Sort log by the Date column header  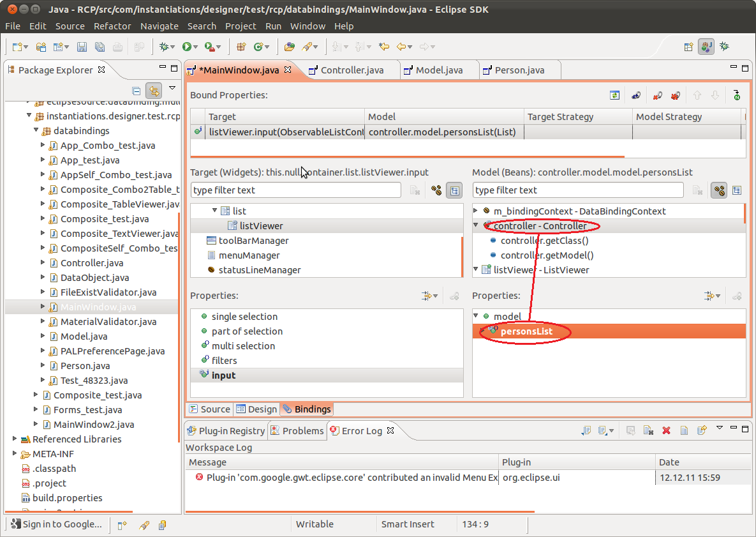point(702,462)
